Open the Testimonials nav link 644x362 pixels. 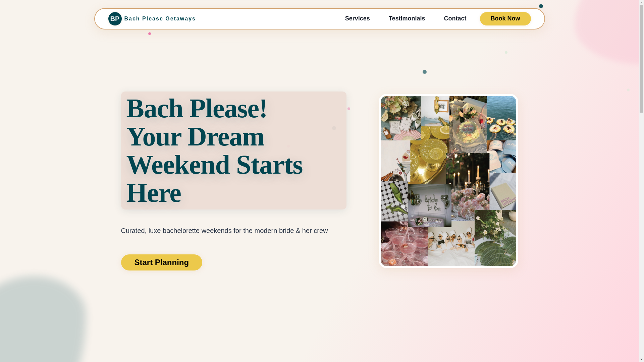click(407, 18)
